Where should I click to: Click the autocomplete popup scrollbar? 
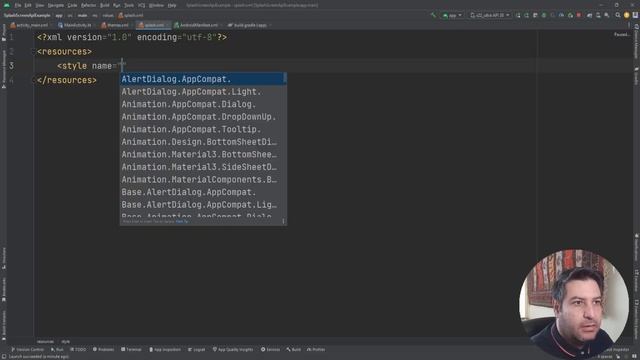coord(285,78)
